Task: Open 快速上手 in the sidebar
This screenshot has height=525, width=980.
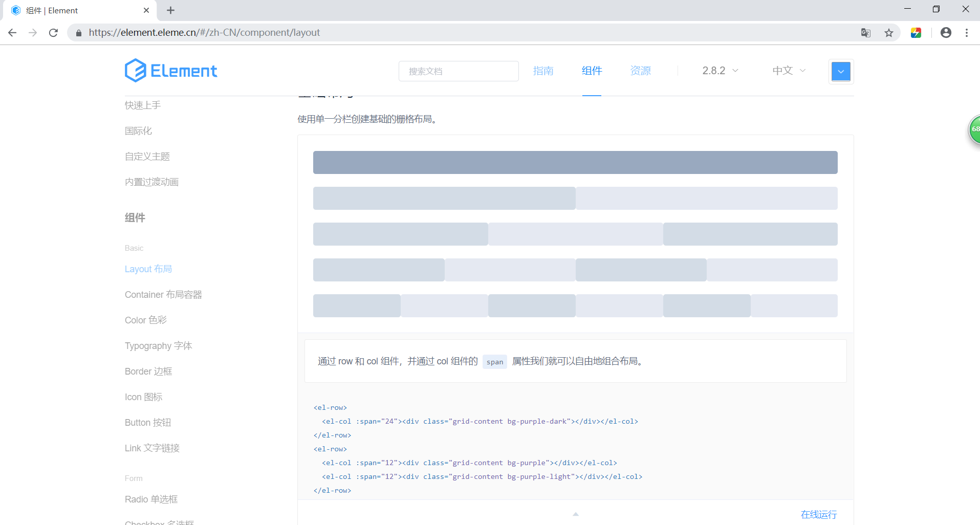Action: pyautogui.click(x=143, y=105)
